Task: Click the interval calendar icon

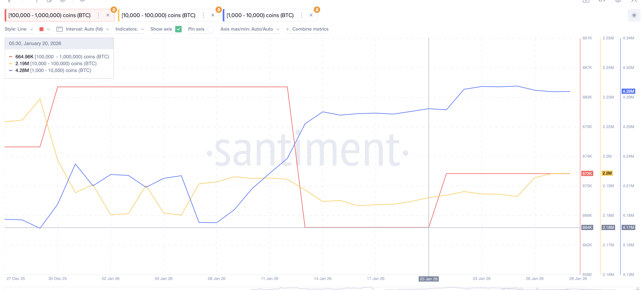Action: click(x=59, y=29)
